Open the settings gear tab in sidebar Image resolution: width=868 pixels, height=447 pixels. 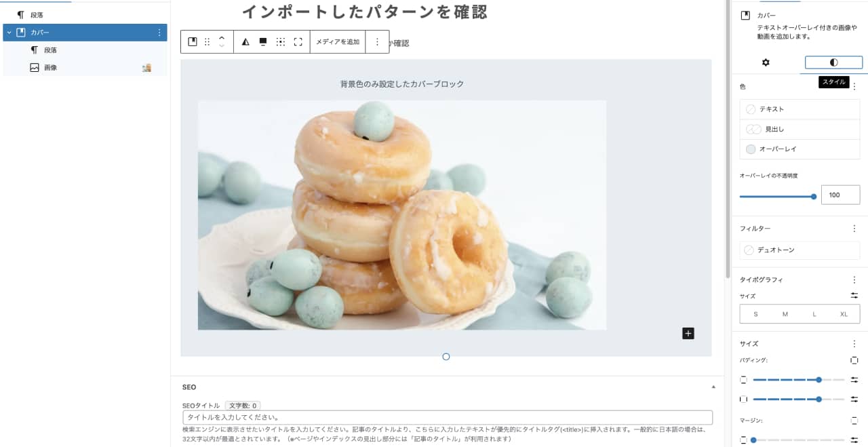click(x=766, y=62)
